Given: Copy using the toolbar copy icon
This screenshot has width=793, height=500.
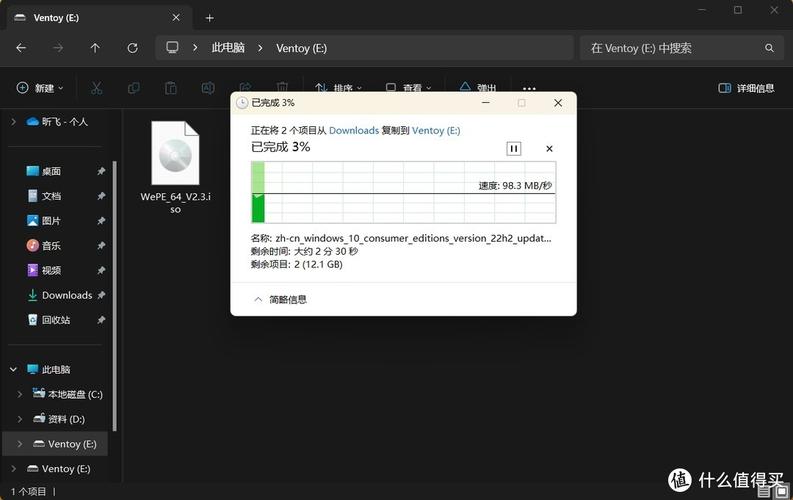Looking at the screenshot, I should pyautogui.click(x=134, y=88).
